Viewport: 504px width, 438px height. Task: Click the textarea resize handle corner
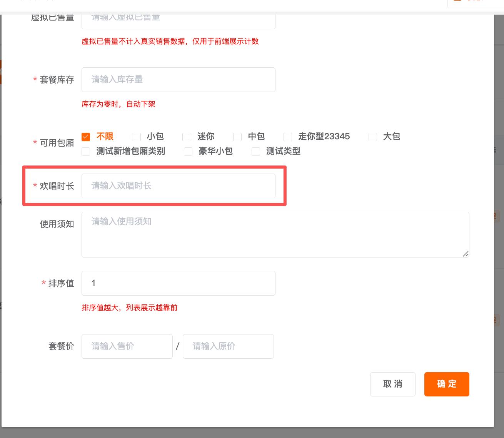(x=466, y=254)
